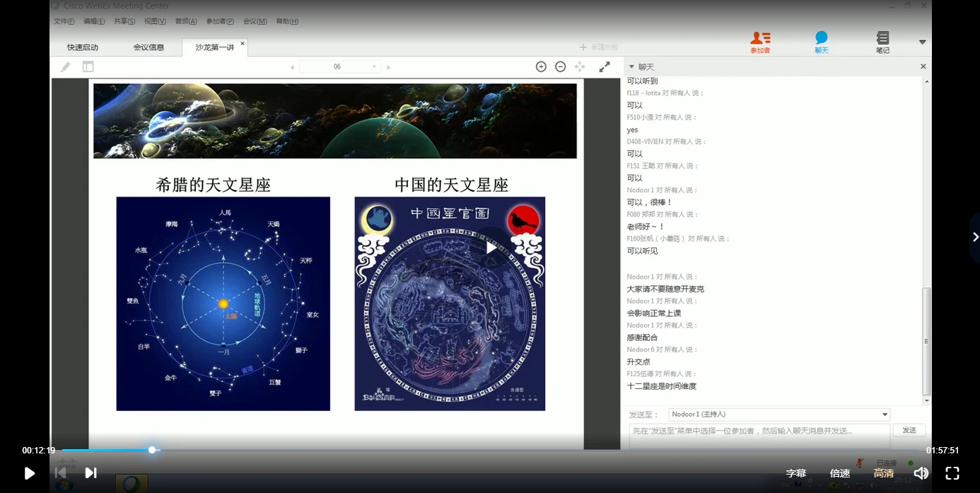The height and width of the screenshot is (493, 980).
Task: Play the video with the bottom-bar play button
Action: point(29,473)
